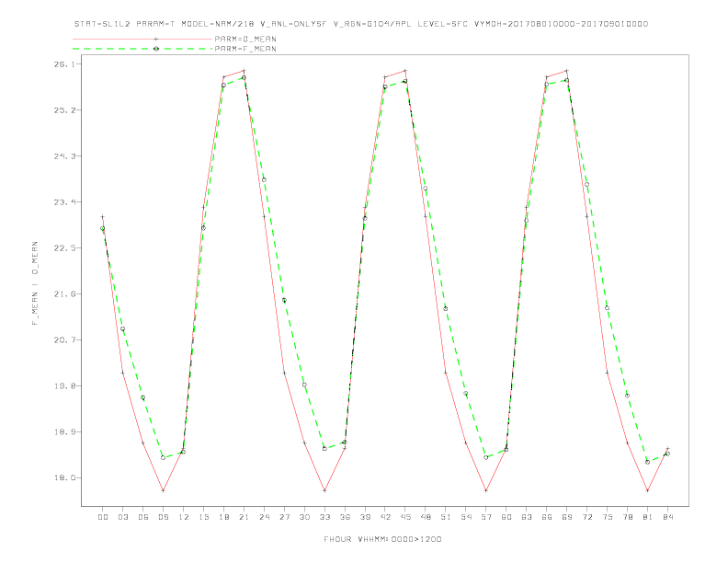Click the x-axis tick label 45
728x563 pixels.
(405, 517)
